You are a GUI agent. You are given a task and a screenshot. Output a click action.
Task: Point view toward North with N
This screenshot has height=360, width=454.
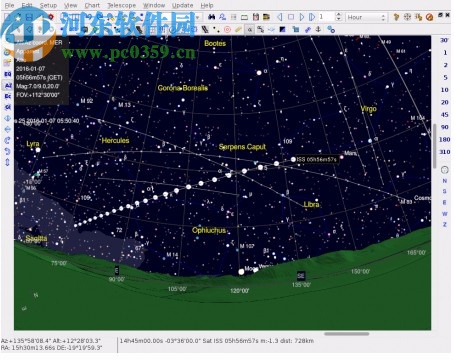[x=445, y=181]
